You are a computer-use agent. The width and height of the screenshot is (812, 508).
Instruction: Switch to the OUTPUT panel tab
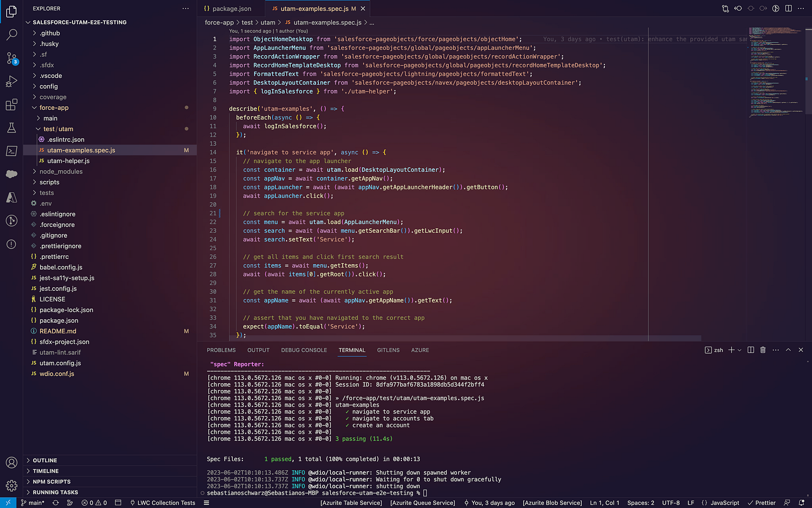click(x=258, y=350)
